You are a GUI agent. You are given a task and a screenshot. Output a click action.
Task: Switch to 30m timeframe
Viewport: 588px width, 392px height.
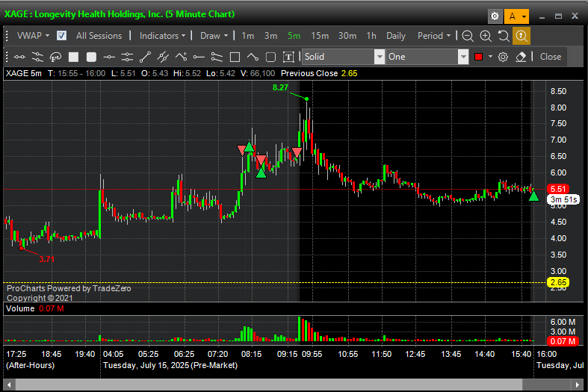tap(347, 36)
